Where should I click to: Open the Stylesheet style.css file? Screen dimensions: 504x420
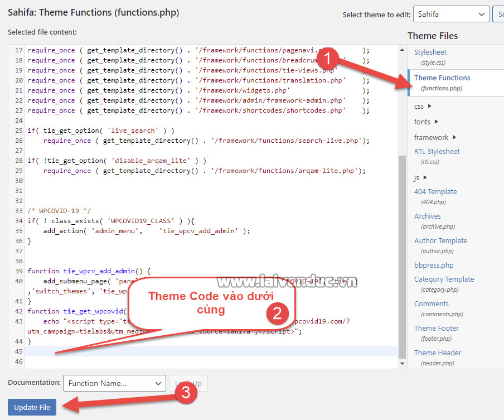pyautogui.click(x=430, y=52)
